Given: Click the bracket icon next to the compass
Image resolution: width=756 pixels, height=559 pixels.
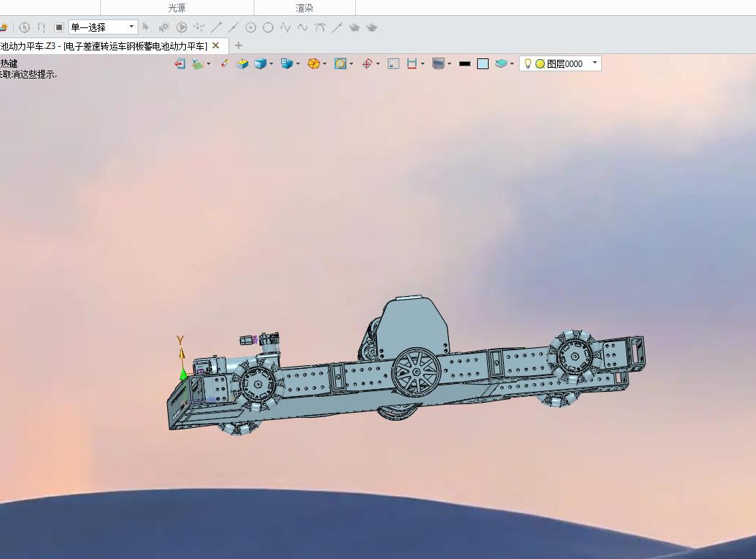Looking at the screenshot, I should 42,27.
